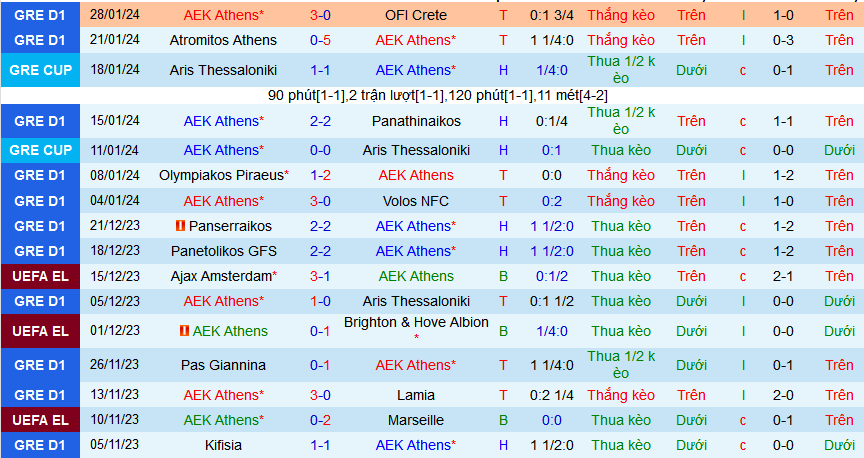Image resolution: width=864 pixels, height=458 pixels.
Task: Open the AEK Athens vs OFI Crete 3-0 score
Action: pyautogui.click(x=320, y=15)
